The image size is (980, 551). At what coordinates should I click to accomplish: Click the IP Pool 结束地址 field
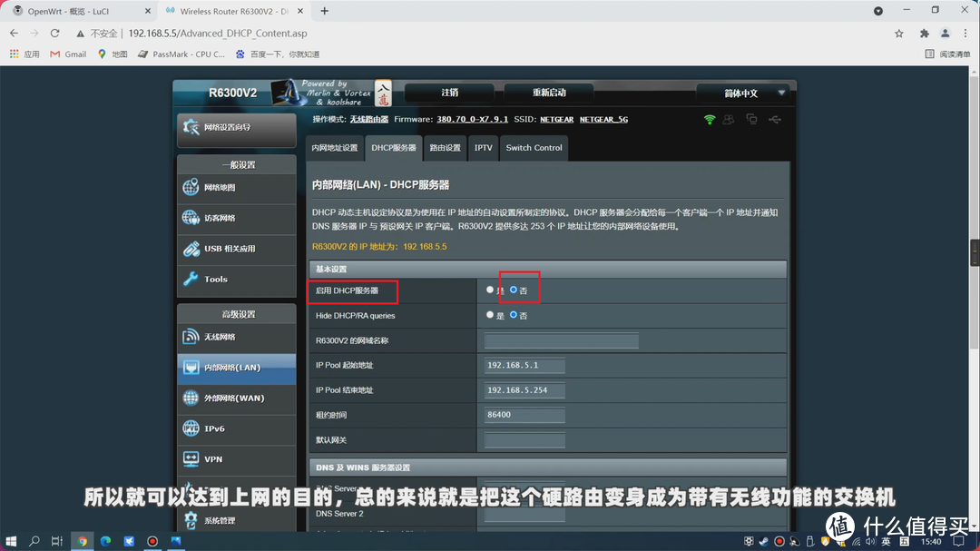point(524,390)
